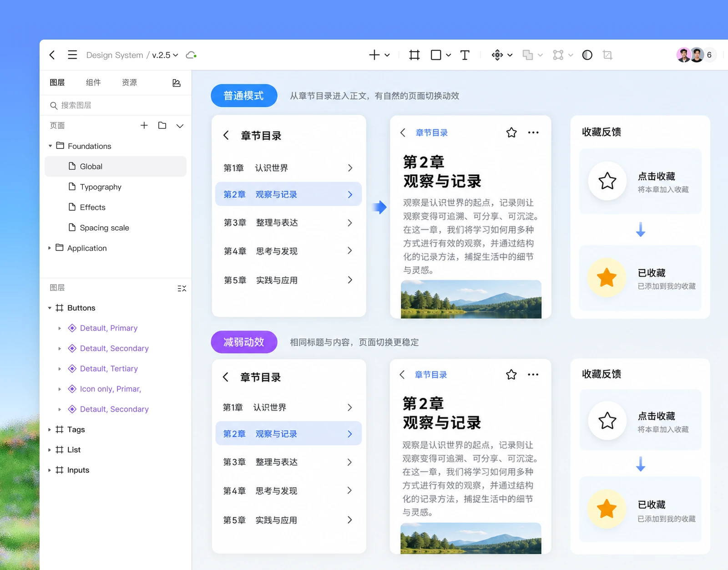728x570 pixels.
Task: Click the 减弱动效 pill button
Action: (x=244, y=342)
